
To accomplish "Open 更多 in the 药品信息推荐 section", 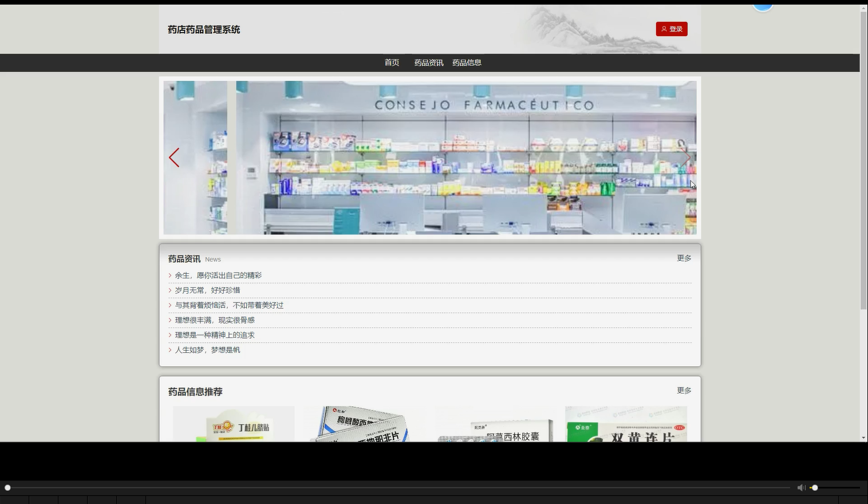I will 684,390.
